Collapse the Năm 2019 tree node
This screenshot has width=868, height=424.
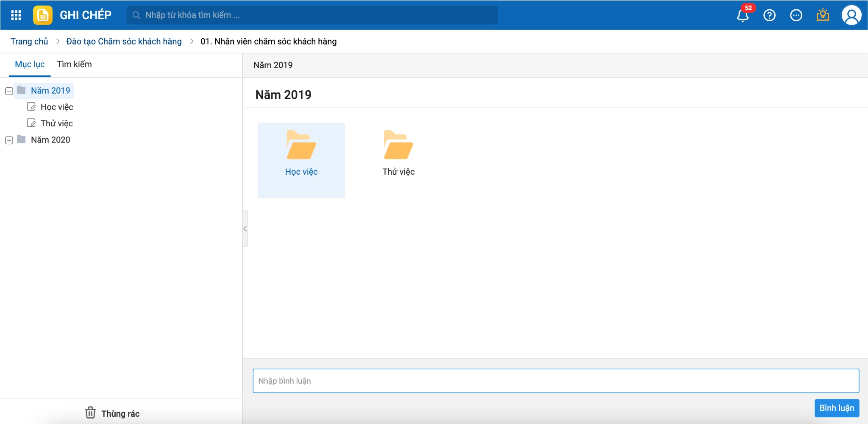(9, 91)
